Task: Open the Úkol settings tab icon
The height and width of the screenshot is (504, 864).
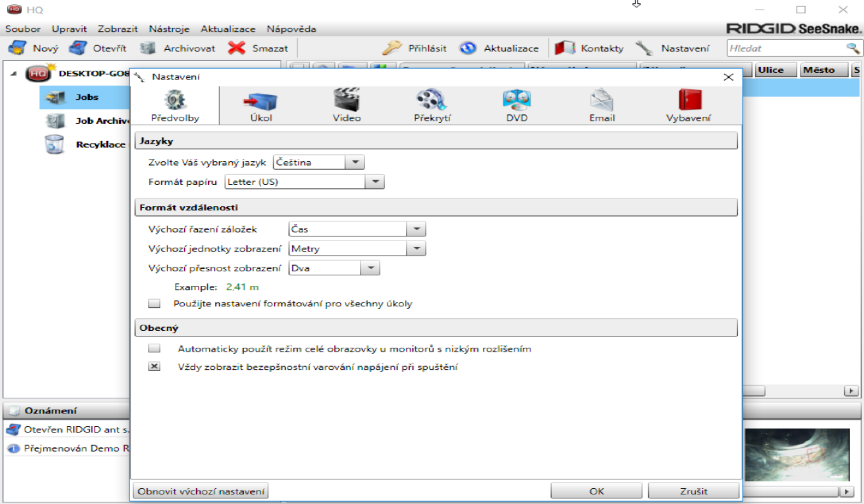Action: point(260,101)
